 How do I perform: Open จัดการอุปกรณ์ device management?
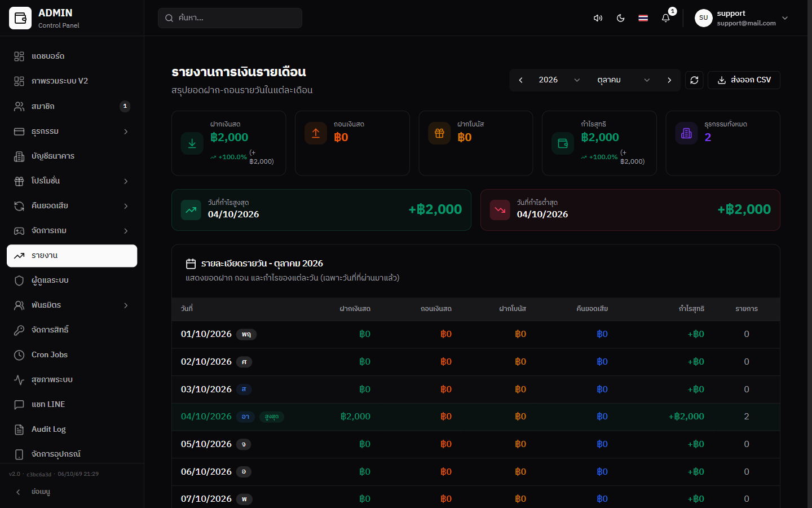coord(72,454)
